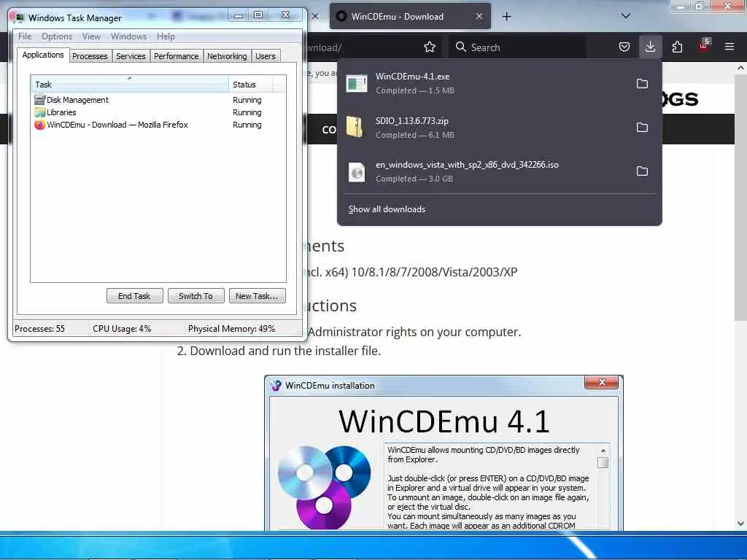Select the Disk Management task row

pyautogui.click(x=158, y=99)
